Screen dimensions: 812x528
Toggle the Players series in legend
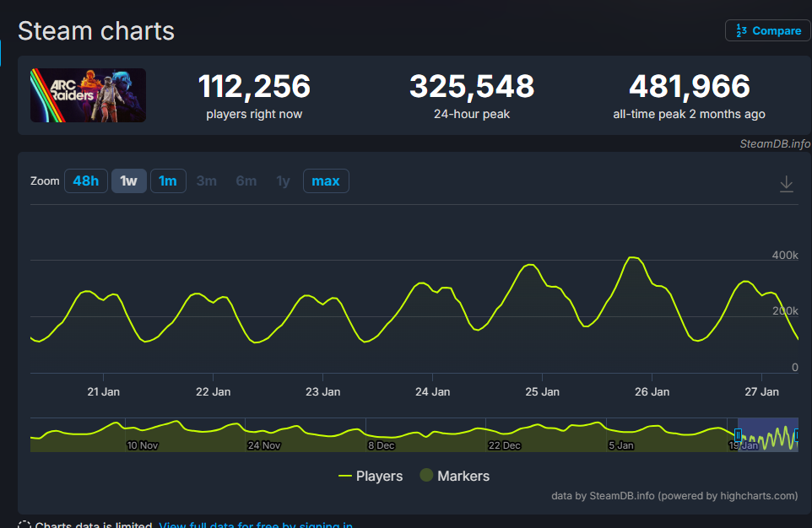point(370,476)
